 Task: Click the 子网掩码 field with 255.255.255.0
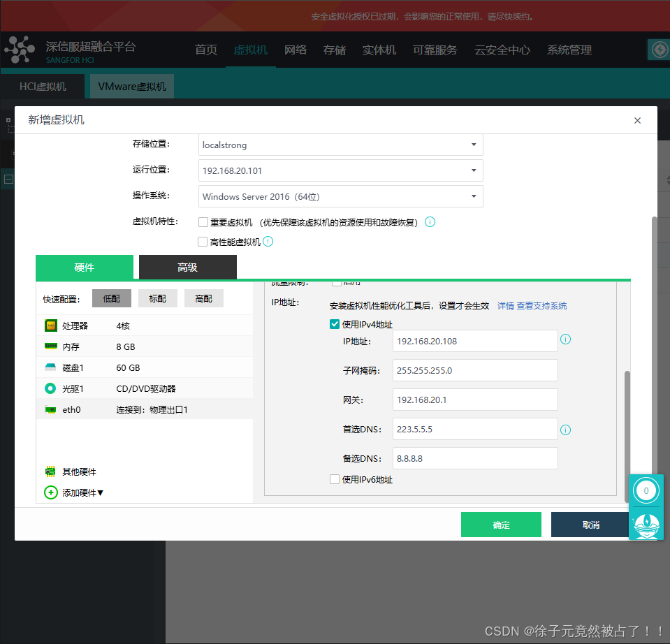pos(475,370)
